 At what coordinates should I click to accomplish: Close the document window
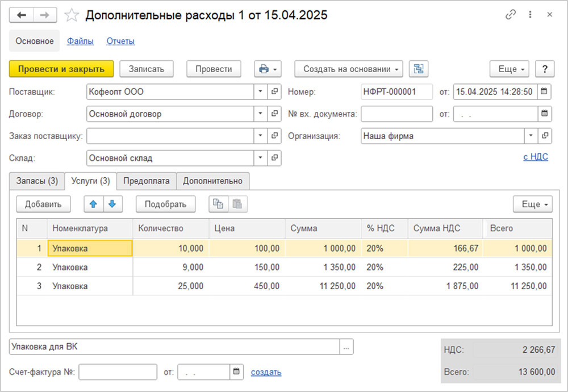549,15
